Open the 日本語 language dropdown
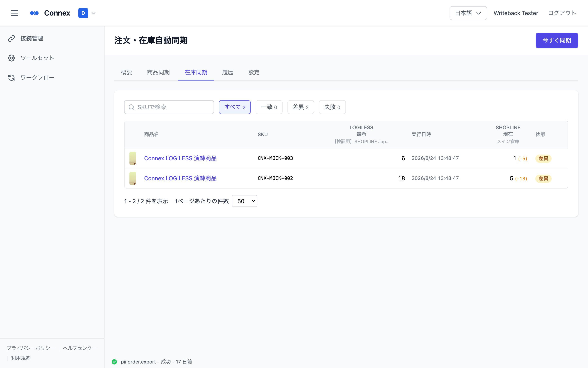Viewport: 588px width, 368px height. [x=468, y=13]
